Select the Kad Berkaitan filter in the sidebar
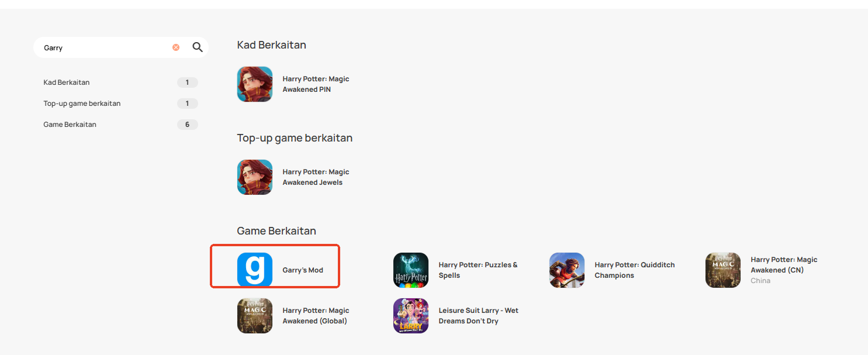Screen dimensions: 868x355 click(120, 82)
